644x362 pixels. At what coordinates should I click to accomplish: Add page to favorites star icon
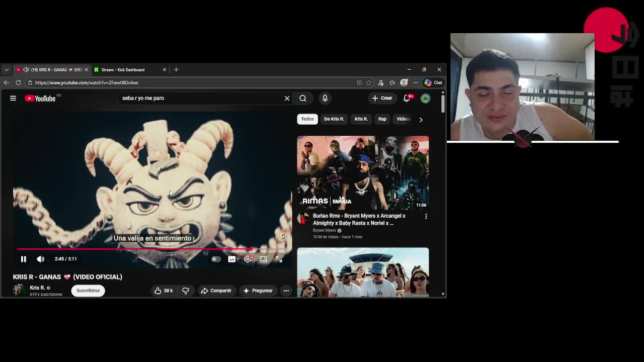point(369,82)
